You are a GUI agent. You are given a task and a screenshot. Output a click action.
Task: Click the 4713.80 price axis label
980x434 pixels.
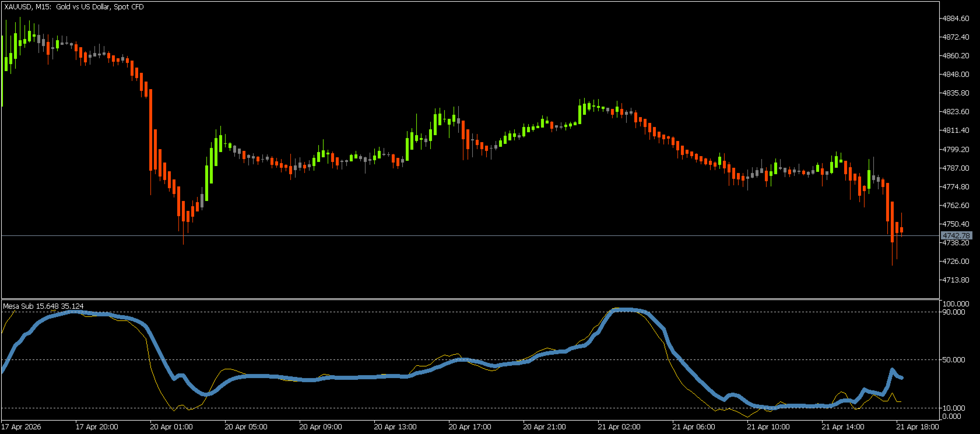(956, 280)
